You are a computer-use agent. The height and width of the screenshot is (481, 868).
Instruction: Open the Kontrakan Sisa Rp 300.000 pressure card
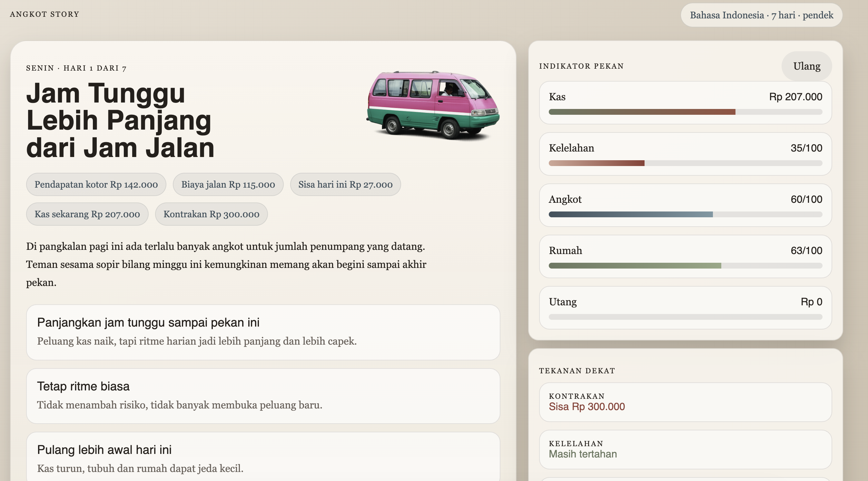[x=685, y=402]
